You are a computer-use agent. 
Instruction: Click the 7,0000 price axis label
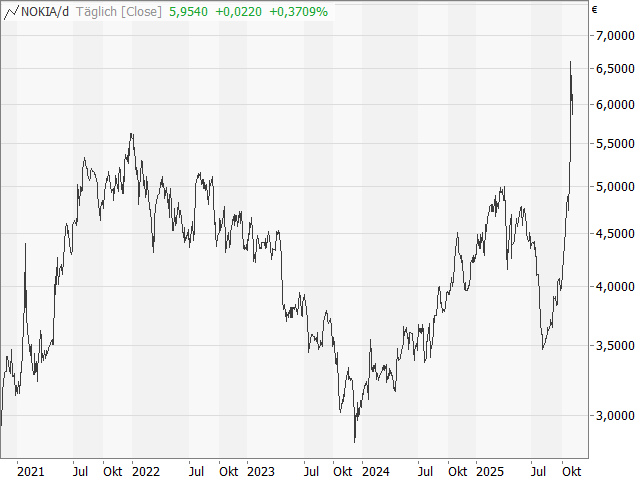[615, 35]
